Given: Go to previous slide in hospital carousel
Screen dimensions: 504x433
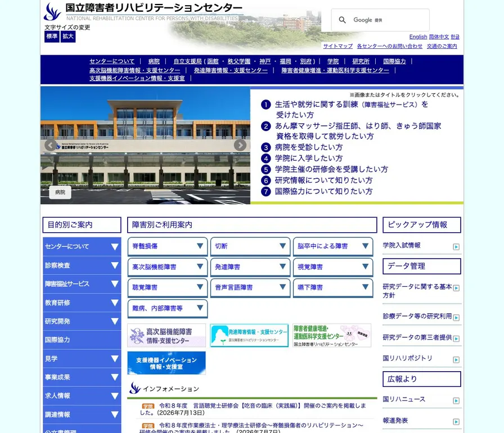Looking at the screenshot, I should coord(51,145).
